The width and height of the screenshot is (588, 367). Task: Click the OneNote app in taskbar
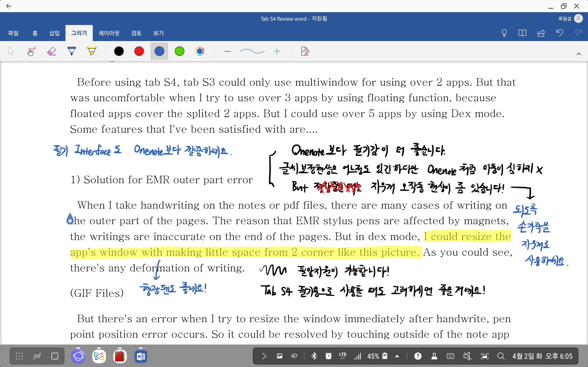120,356
